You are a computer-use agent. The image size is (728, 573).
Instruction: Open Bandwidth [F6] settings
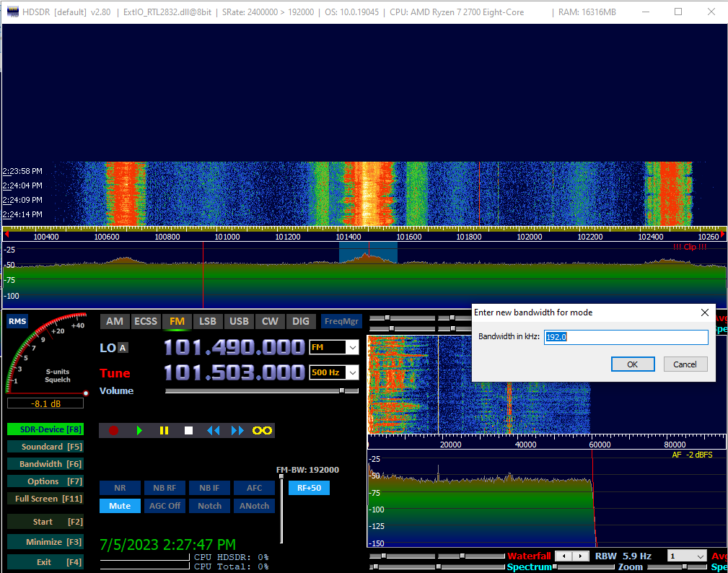(45, 464)
